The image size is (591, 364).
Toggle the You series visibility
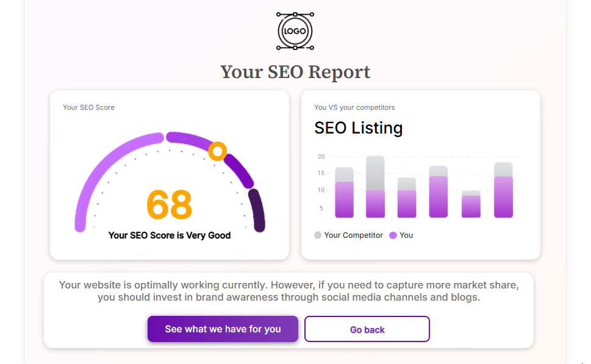(x=401, y=235)
